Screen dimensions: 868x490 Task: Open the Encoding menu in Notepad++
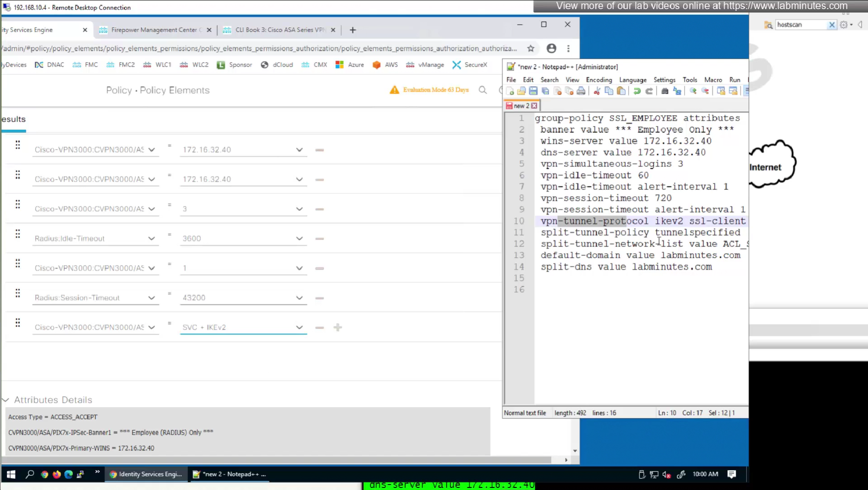pos(598,80)
